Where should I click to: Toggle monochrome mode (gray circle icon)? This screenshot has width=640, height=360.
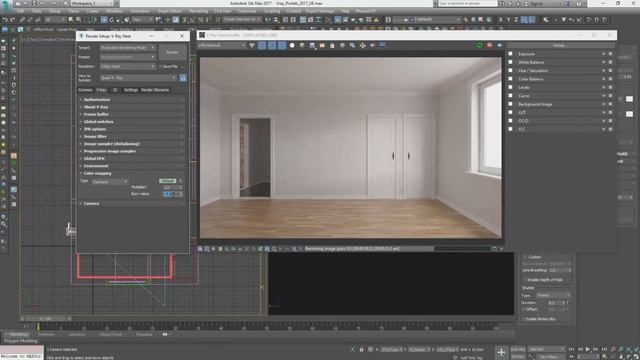click(302, 45)
